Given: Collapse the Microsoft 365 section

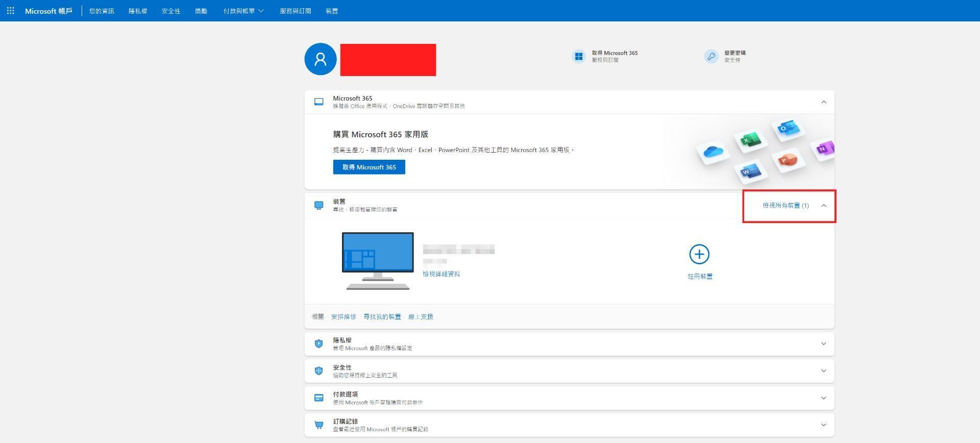Looking at the screenshot, I should 823,102.
